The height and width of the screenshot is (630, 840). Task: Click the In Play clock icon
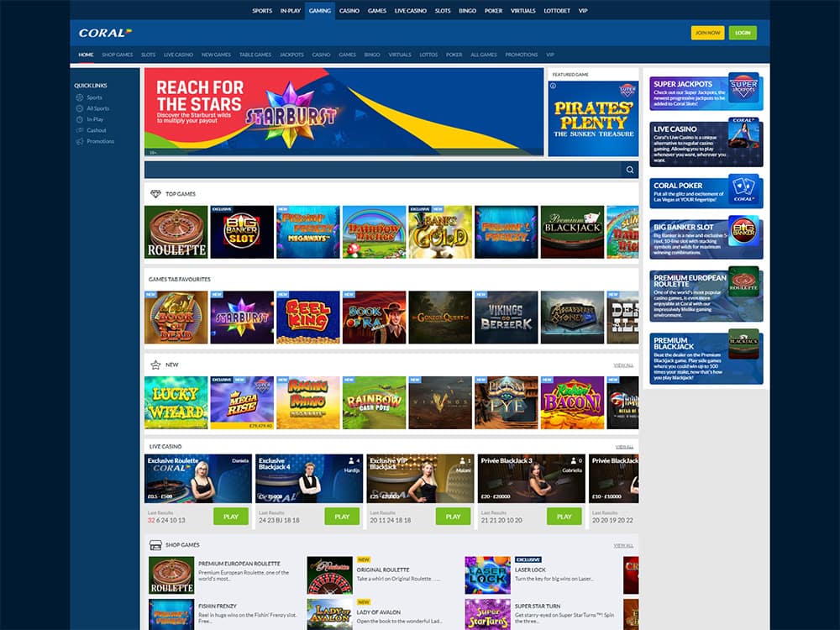point(80,119)
